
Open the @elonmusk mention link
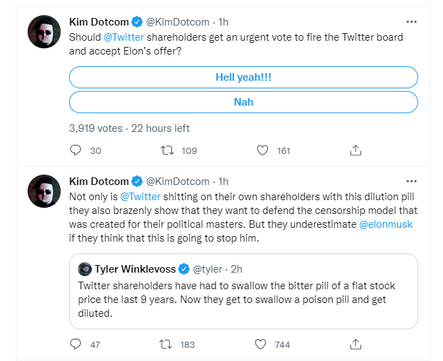coord(386,224)
